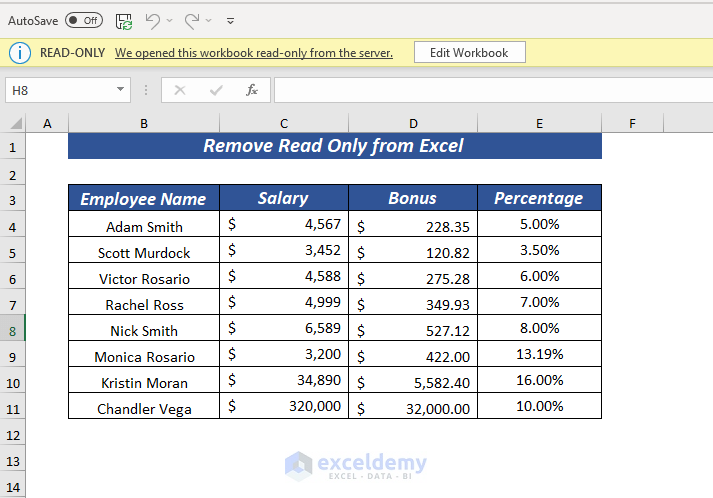Select column C header
This screenshot has height=498, width=713.
point(284,123)
